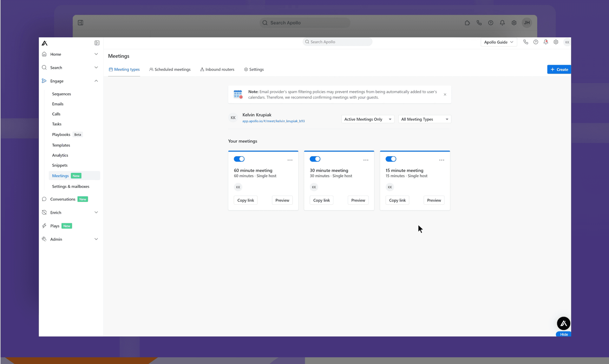Click the puzzle extension icon in the background window
This screenshot has width=609, height=364.
(467, 22)
